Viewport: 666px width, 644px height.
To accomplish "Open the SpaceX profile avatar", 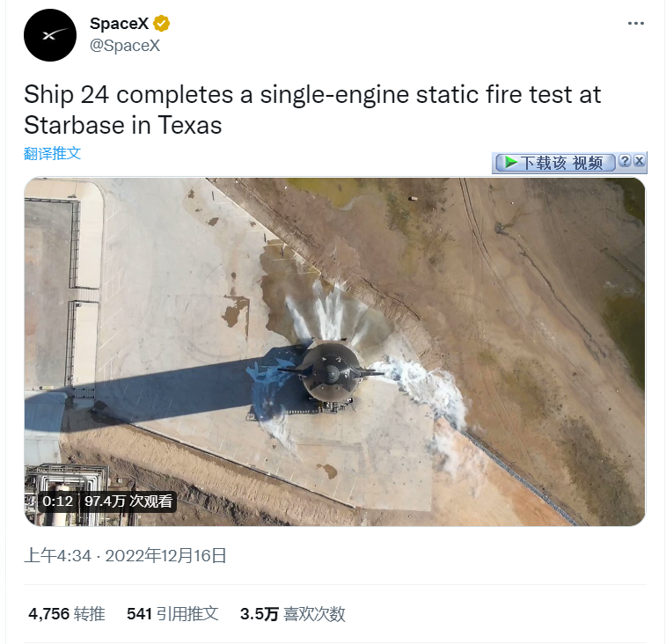I will [50, 35].
